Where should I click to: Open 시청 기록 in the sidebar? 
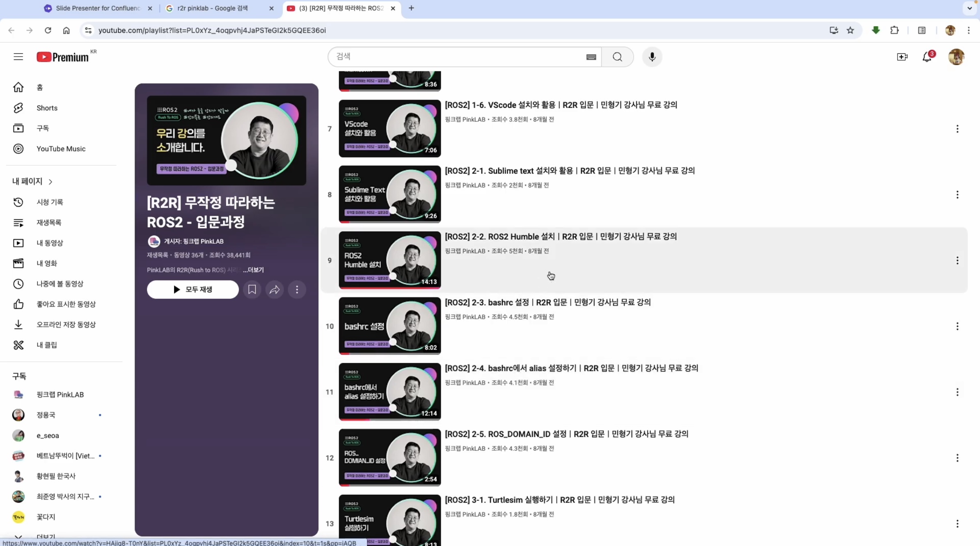[x=50, y=202]
